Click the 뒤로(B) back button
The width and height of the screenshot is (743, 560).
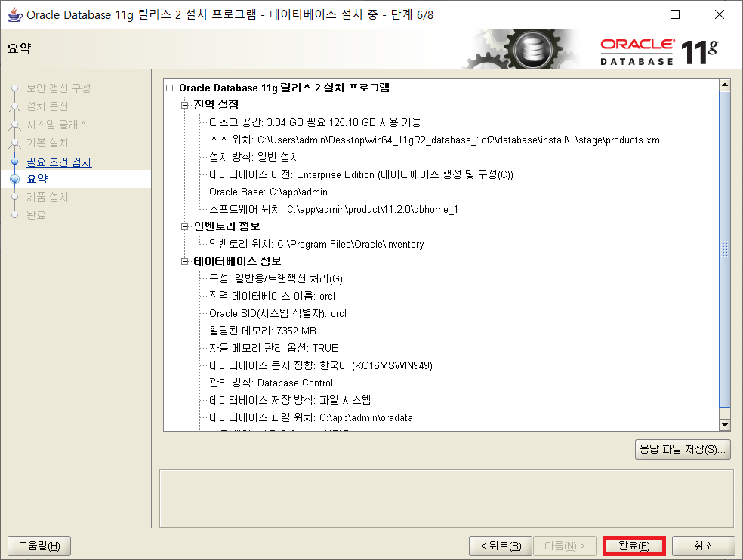(x=501, y=546)
